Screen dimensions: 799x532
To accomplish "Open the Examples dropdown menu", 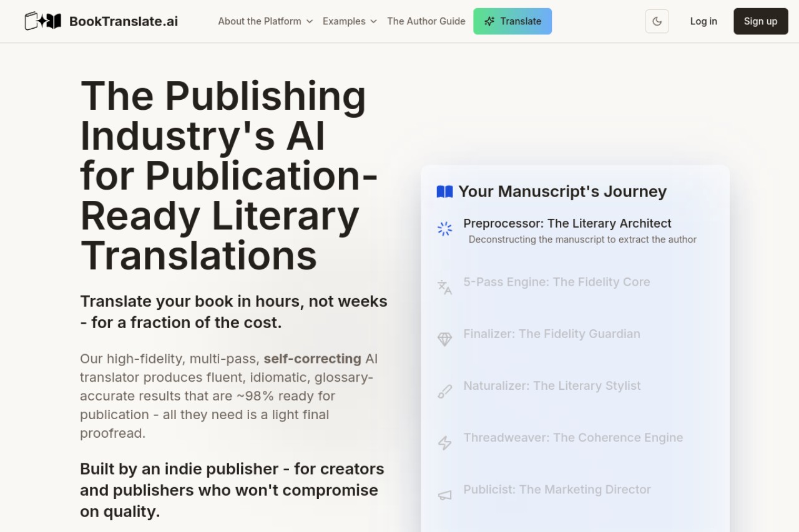I will pyautogui.click(x=350, y=21).
